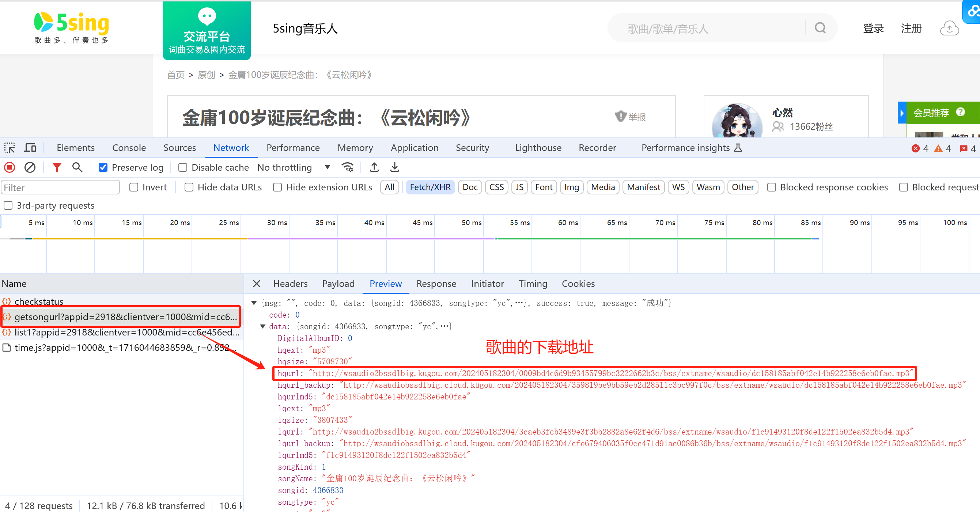Viewport: 980px width, 512px height.
Task: Open the Sources tab
Action: tap(179, 148)
